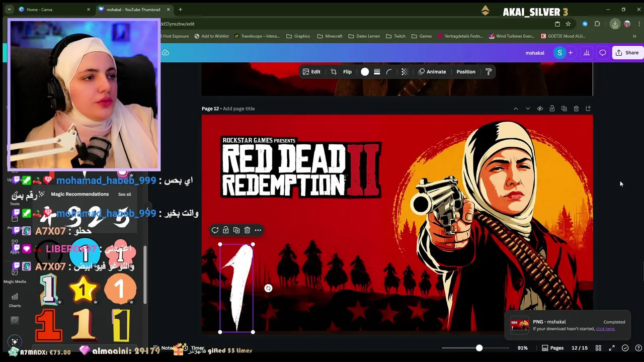Click the 'click here' download link
The height and width of the screenshot is (362, 644).
click(605, 329)
